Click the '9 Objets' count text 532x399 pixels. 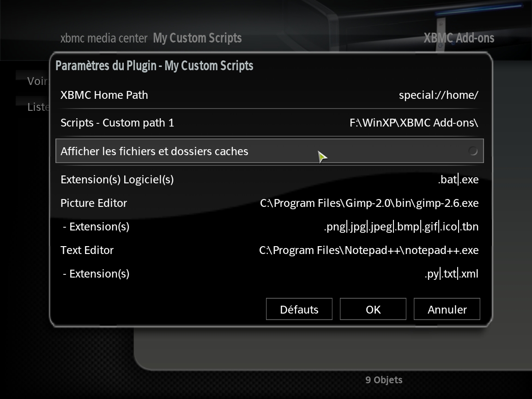coord(384,380)
